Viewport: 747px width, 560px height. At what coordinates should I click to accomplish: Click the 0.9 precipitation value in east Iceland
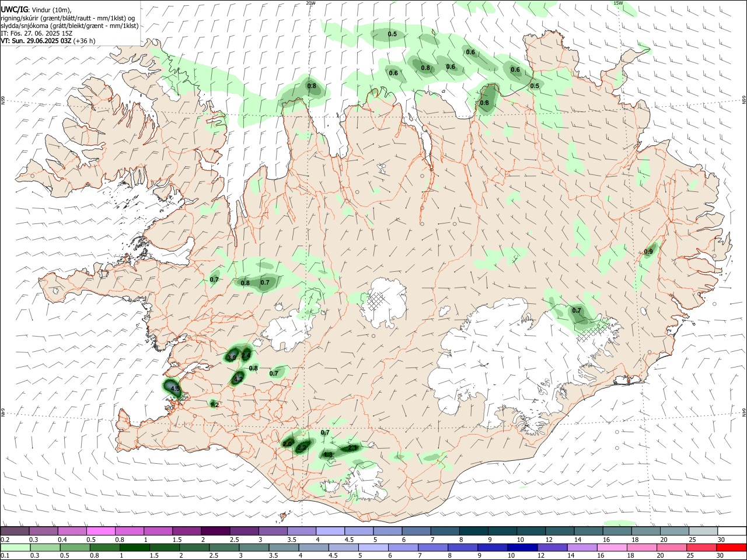648,251
